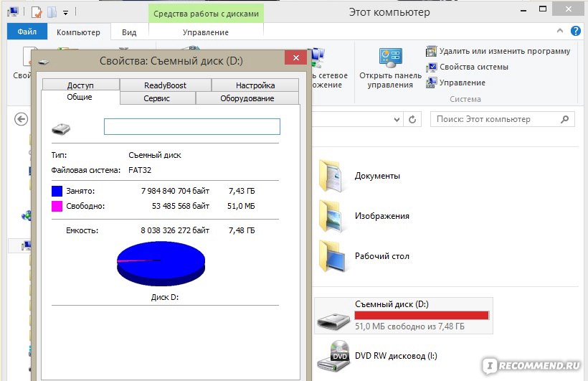Click the red usage bar of drive D:

(x=422, y=315)
